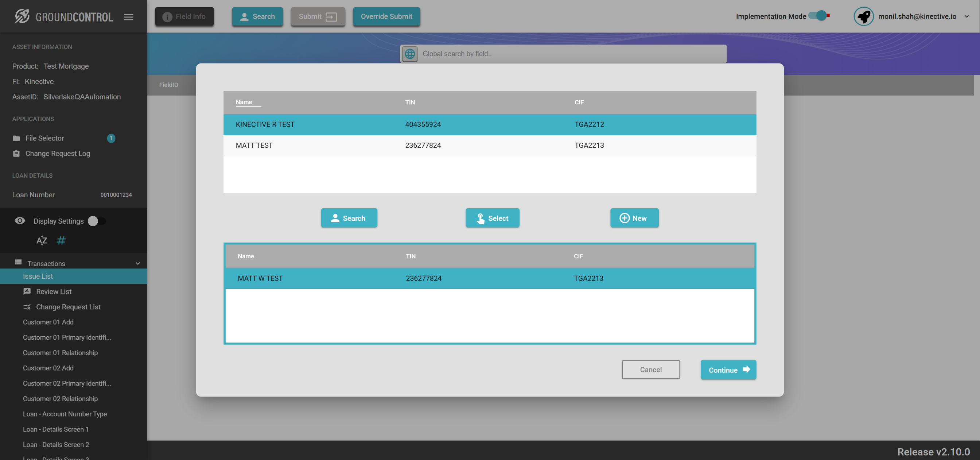Select the MATT TEST row

pyautogui.click(x=254, y=145)
